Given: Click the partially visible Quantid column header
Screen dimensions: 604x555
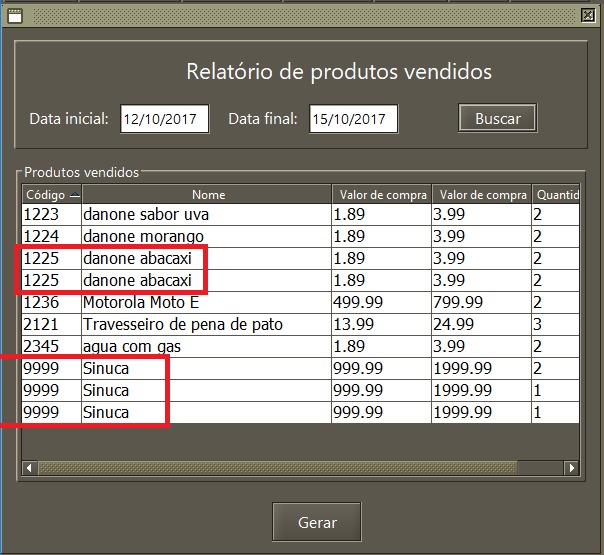Looking at the screenshot, I should coord(556,195).
